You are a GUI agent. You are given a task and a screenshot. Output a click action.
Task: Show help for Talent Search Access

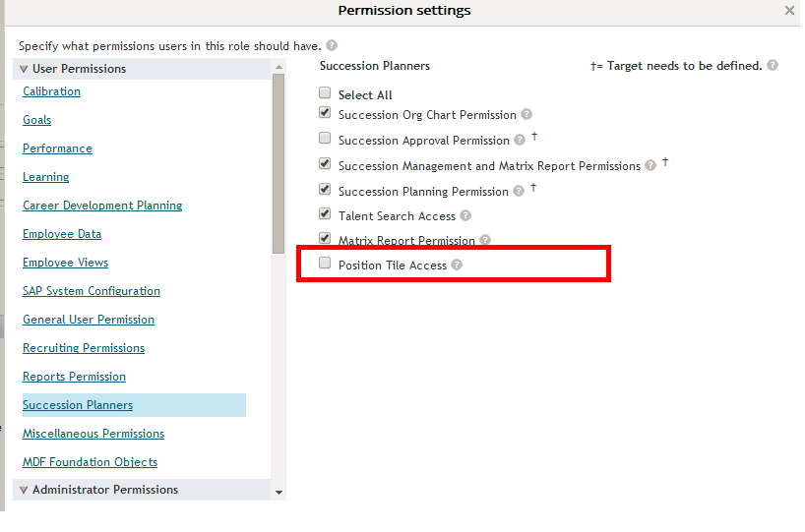465,215
